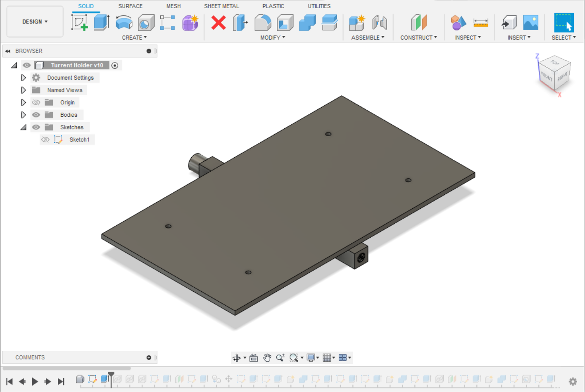The width and height of the screenshot is (585, 392).
Task: Activate the Select tool
Action: click(564, 23)
